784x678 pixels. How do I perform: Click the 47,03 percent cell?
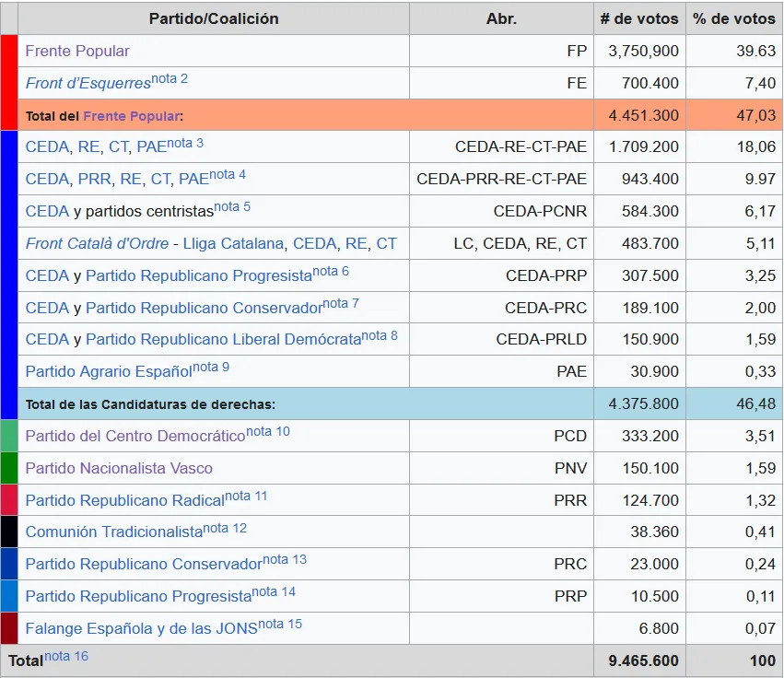pyautogui.click(x=734, y=115)
